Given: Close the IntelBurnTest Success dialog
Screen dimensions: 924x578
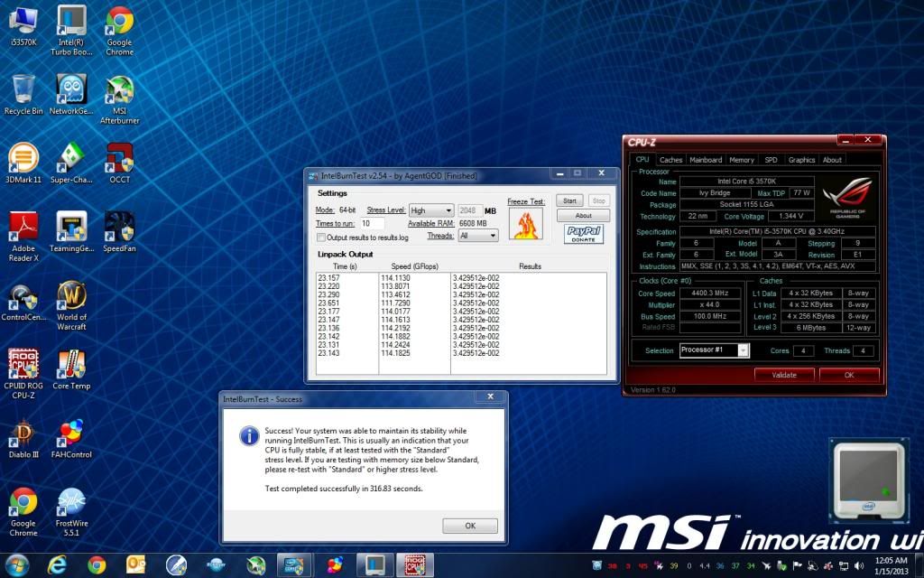Looking at the screenshot, I should coord(490,397).
